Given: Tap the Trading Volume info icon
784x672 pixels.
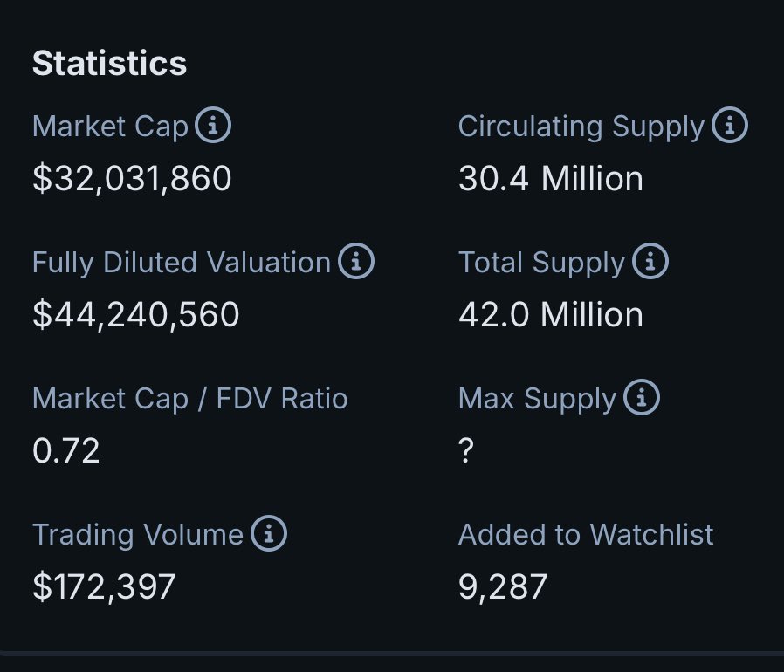Looking at the screenshot, I should [269, 533].
